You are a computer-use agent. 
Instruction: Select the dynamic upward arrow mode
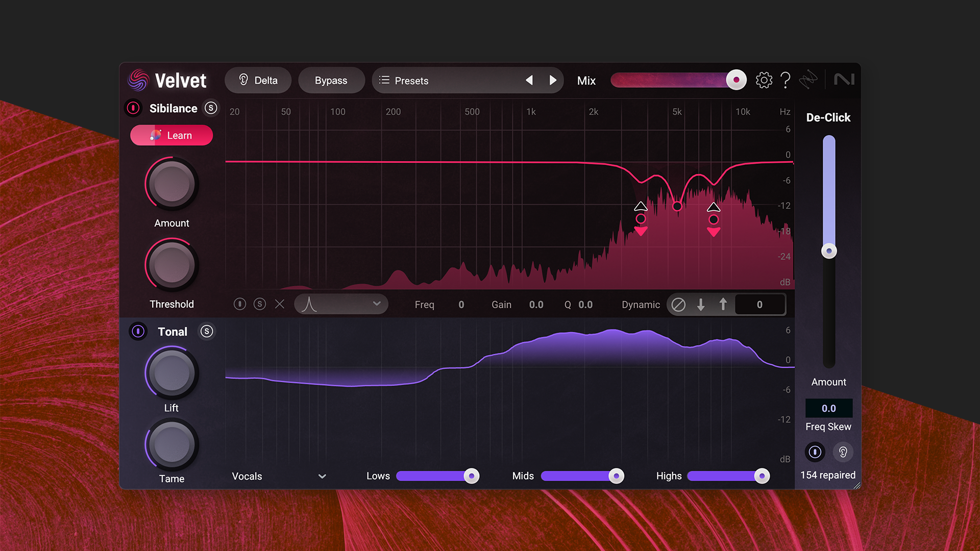tap(723, 305)
